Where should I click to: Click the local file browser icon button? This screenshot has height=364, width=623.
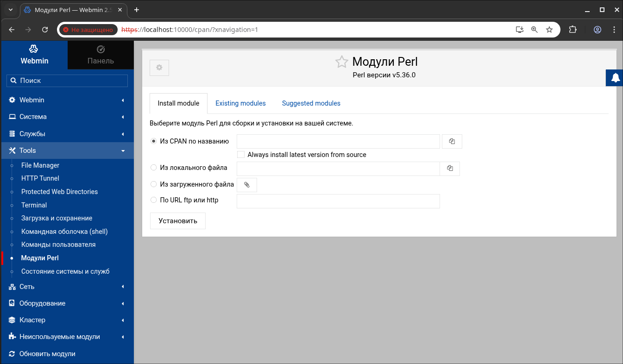(x=450, y=169)
